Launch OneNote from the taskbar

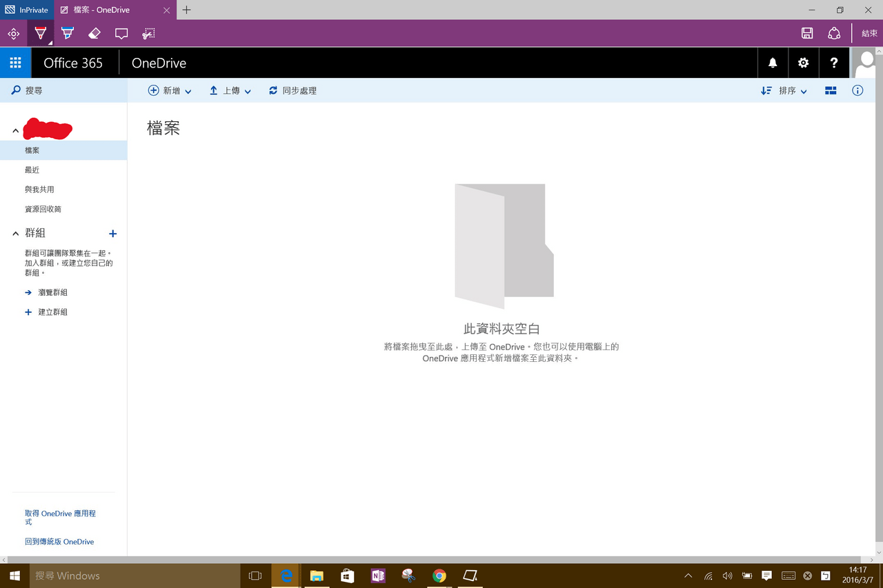pyautogui.click(x=378, y=576)
